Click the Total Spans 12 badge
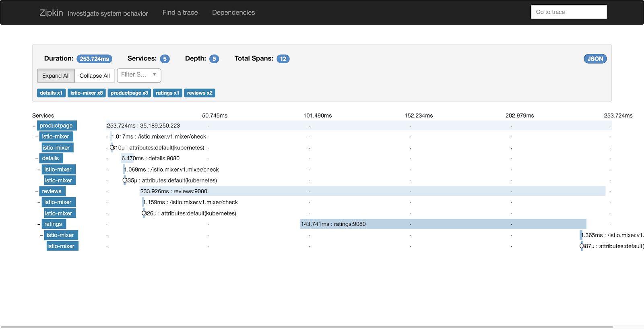The image size is (644, 329). coord(283,59)
